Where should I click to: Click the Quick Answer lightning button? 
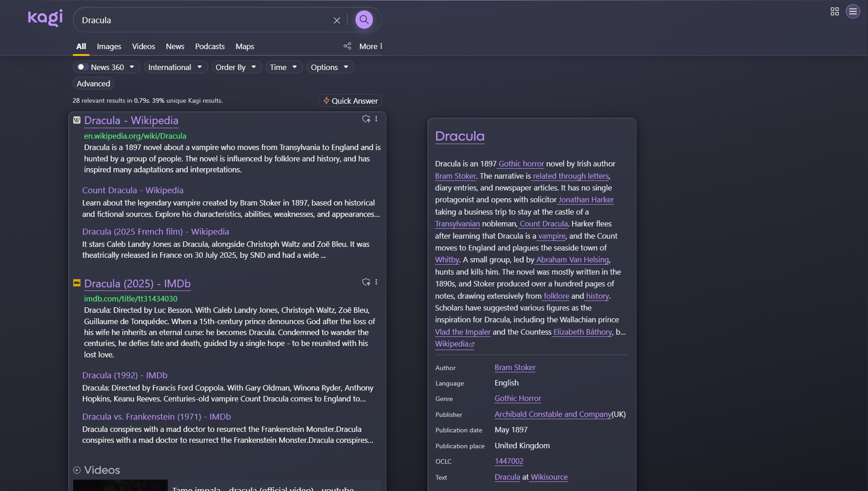(350, 101)
